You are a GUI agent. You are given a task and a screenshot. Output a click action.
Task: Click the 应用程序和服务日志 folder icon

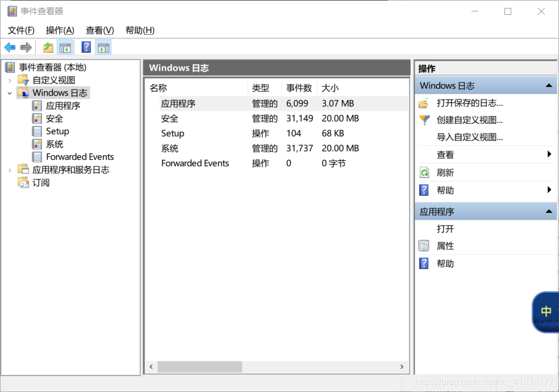pos(23,170)
